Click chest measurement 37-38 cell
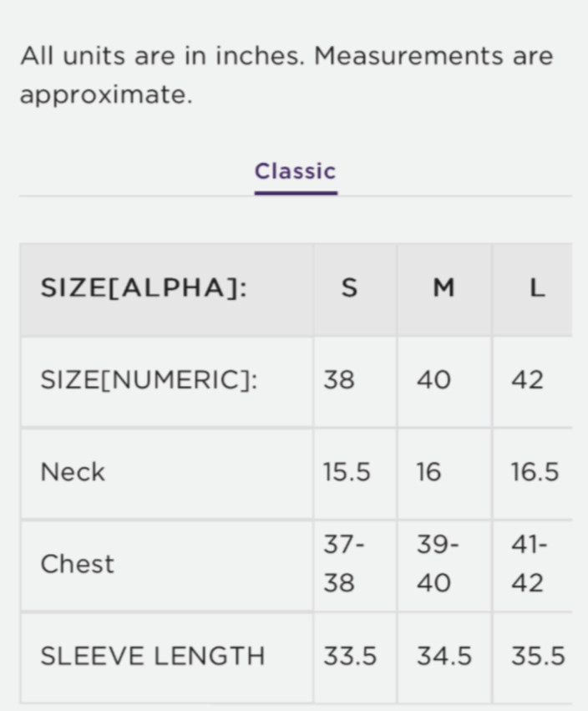Viewport: 588px width, 711px height. 343,564
